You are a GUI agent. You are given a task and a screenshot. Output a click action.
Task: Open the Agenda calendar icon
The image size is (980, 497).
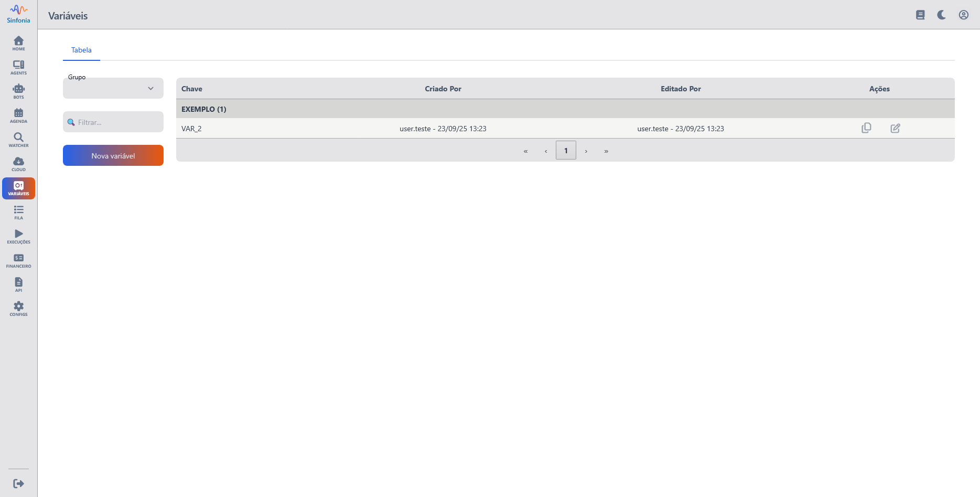(18, 116)
